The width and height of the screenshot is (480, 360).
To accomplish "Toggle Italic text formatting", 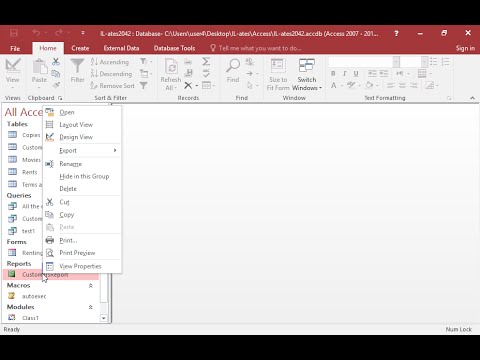I will pyautogui.click(x=345, y=74).
